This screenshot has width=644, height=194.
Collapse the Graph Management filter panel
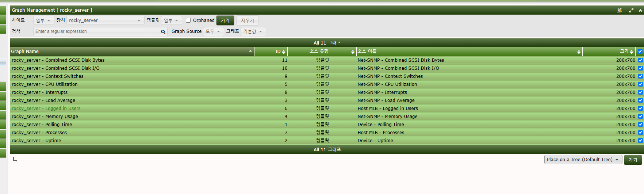(640, 10)
